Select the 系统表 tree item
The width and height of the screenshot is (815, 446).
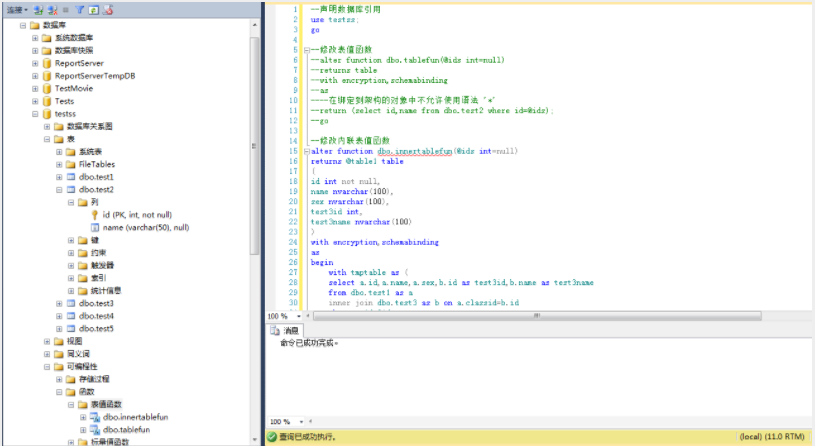(x=90, y=152)
